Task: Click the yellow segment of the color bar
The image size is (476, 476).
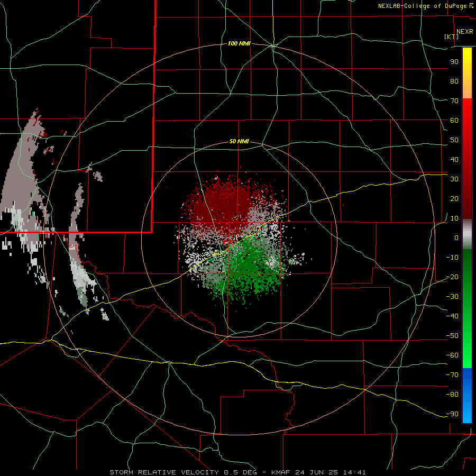Action: tap(467, 73)
